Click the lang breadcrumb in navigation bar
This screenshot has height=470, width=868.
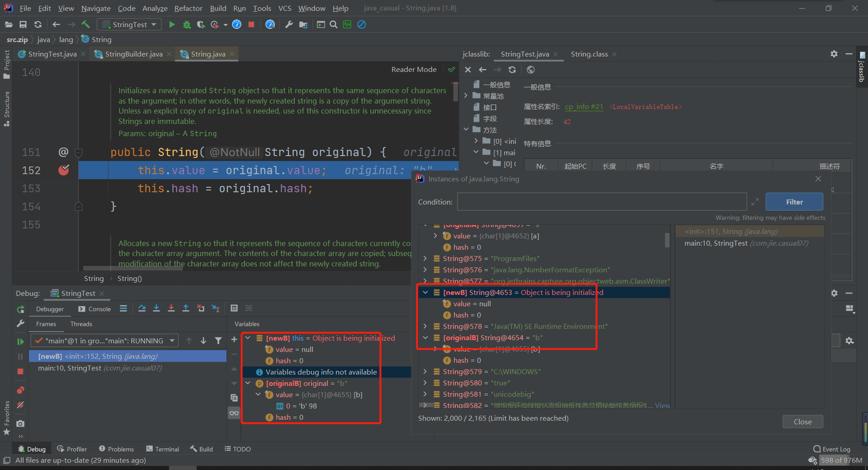coord(66,39)
